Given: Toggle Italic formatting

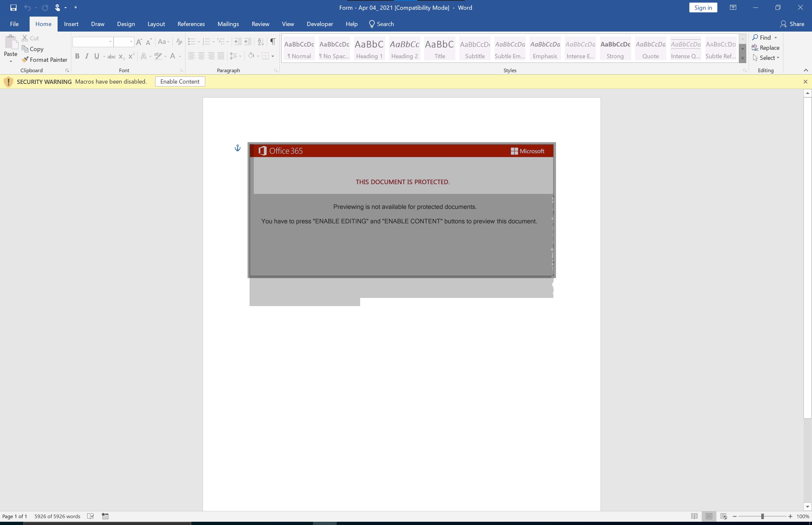Looking at the screenshot, I should point(87,56).
